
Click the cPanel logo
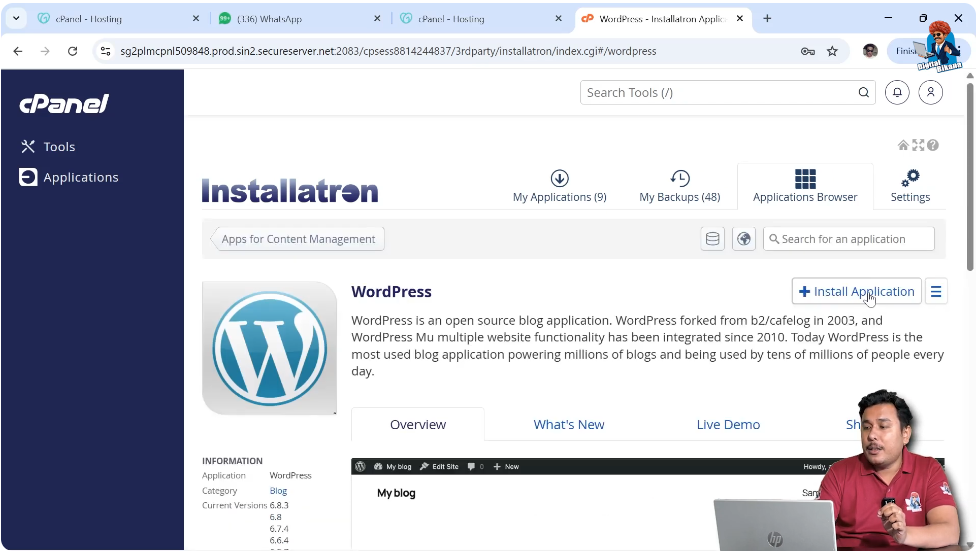coord(64,103)
